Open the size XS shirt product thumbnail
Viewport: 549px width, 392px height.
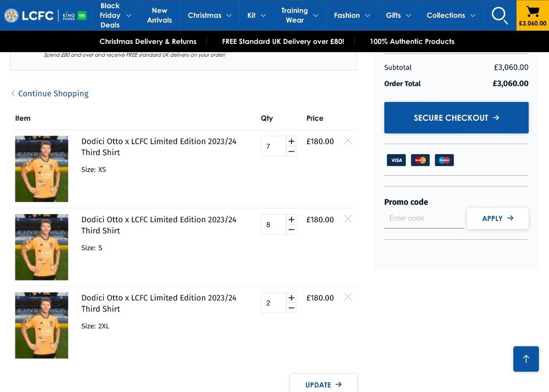[42, 169]
